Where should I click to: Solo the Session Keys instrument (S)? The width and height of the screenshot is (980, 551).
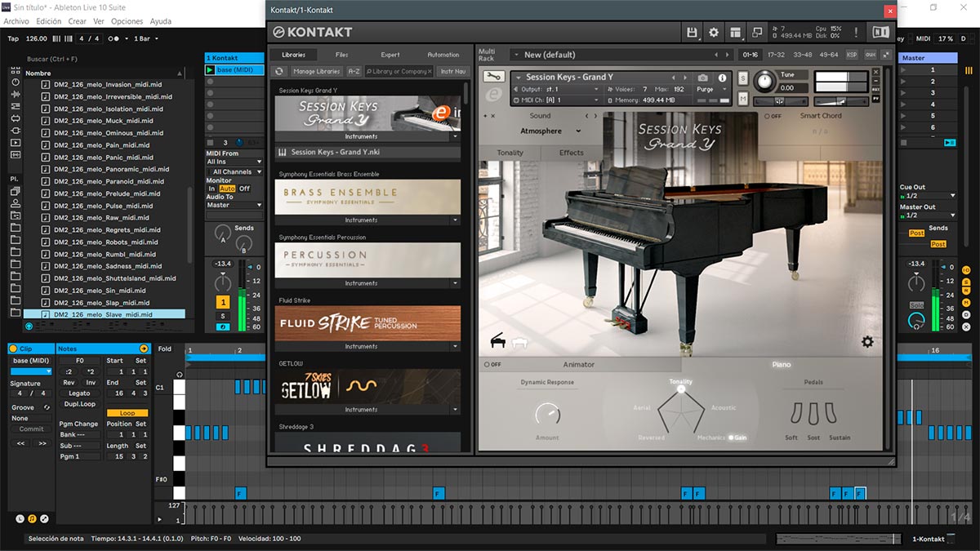point(743,78)
